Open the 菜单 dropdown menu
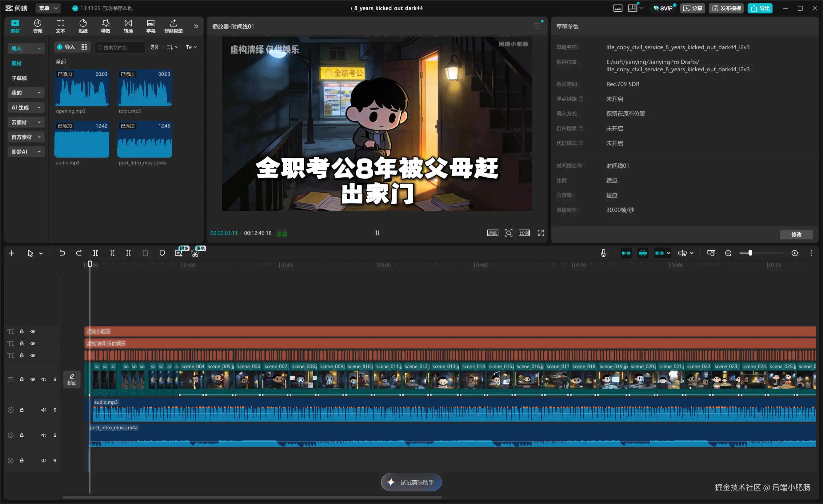This screenshot has width=823, height=504. pos(48,8)
